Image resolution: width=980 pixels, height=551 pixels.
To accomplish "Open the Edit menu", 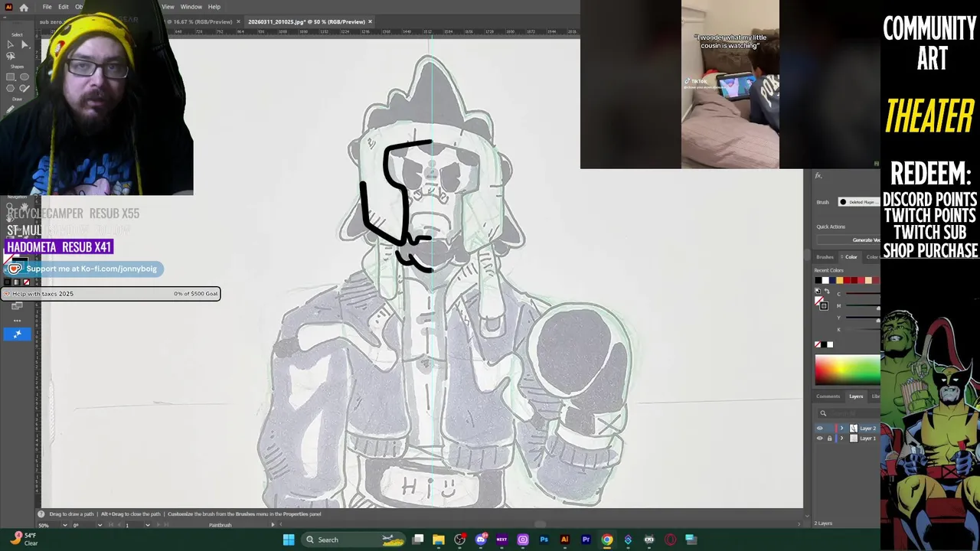I will 64,7.
